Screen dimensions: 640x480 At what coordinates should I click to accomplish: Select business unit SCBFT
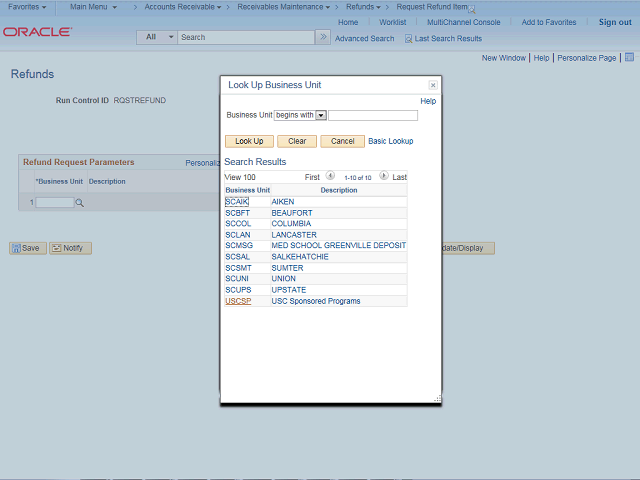click(x=237, y=213)
